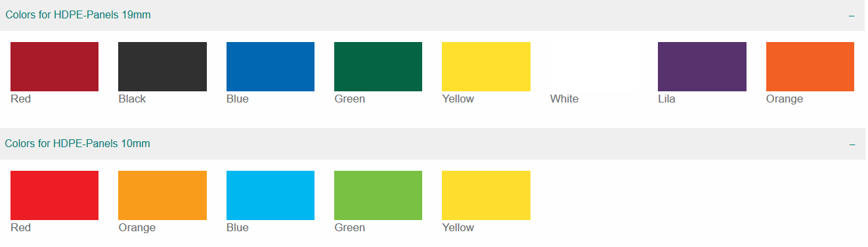The image size is (868, 247).
Task: Choose the dark Blue 19mm swatch
Action: tap(271, 66)
